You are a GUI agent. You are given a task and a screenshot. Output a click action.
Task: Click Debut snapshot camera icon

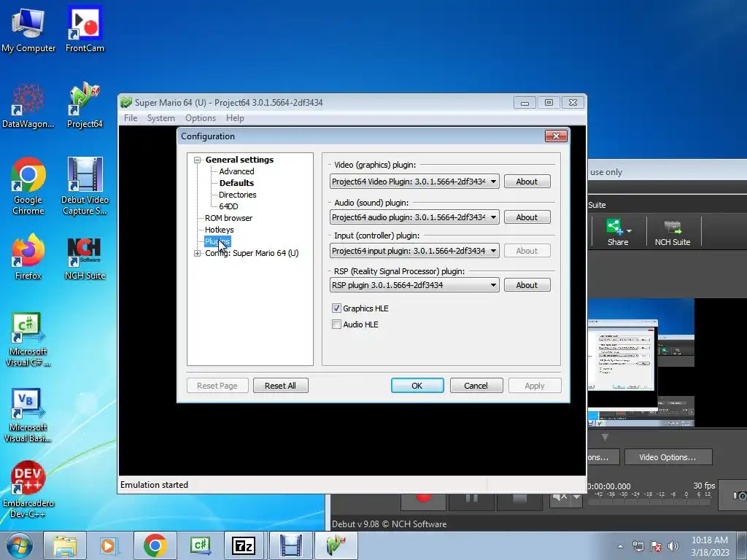(x=739, y=496)
